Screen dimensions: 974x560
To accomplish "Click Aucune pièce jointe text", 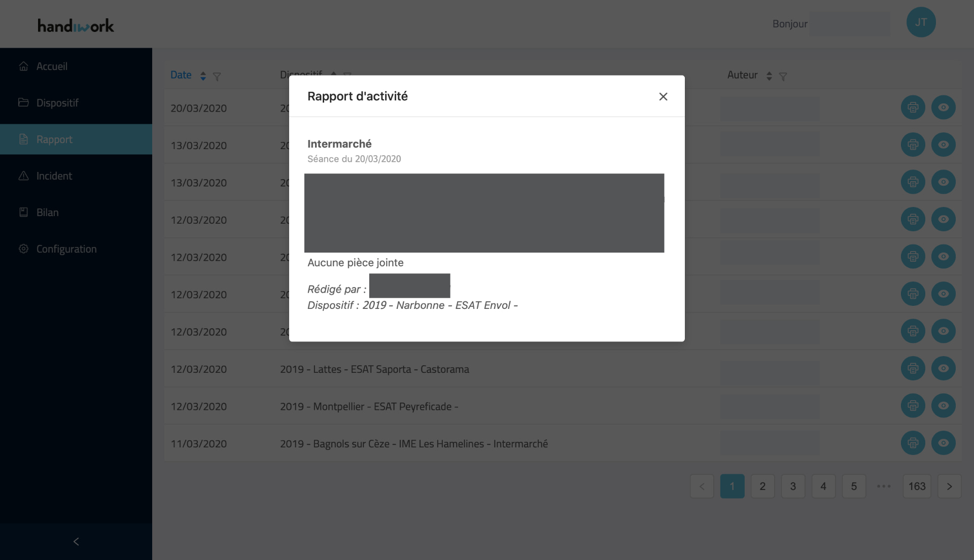I will [356, 263].
